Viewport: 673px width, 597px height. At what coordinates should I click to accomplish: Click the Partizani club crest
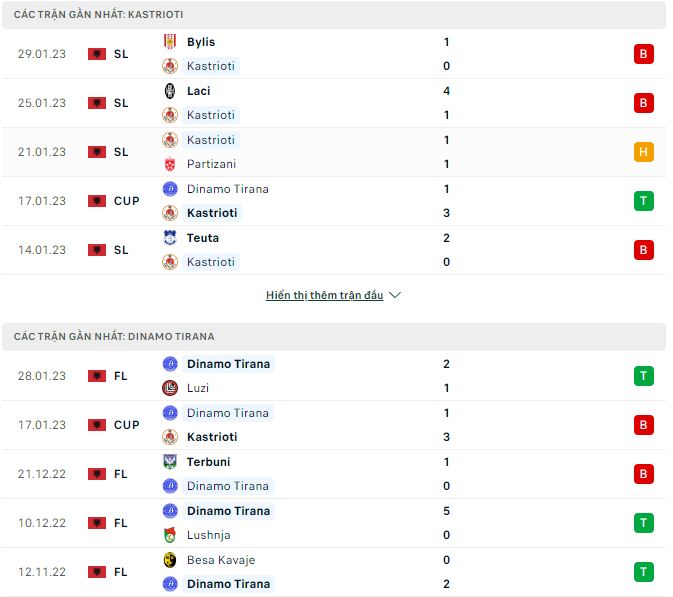point(170,164)
